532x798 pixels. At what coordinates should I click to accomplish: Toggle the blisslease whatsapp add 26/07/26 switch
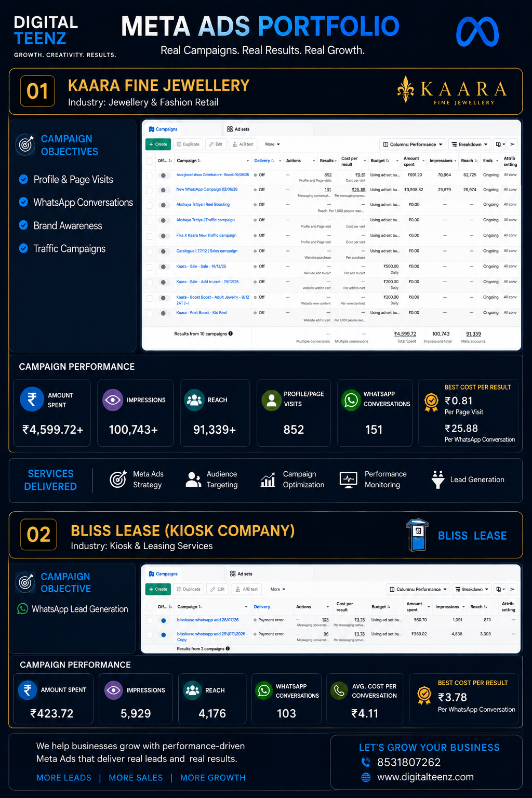tap(164, 620)
